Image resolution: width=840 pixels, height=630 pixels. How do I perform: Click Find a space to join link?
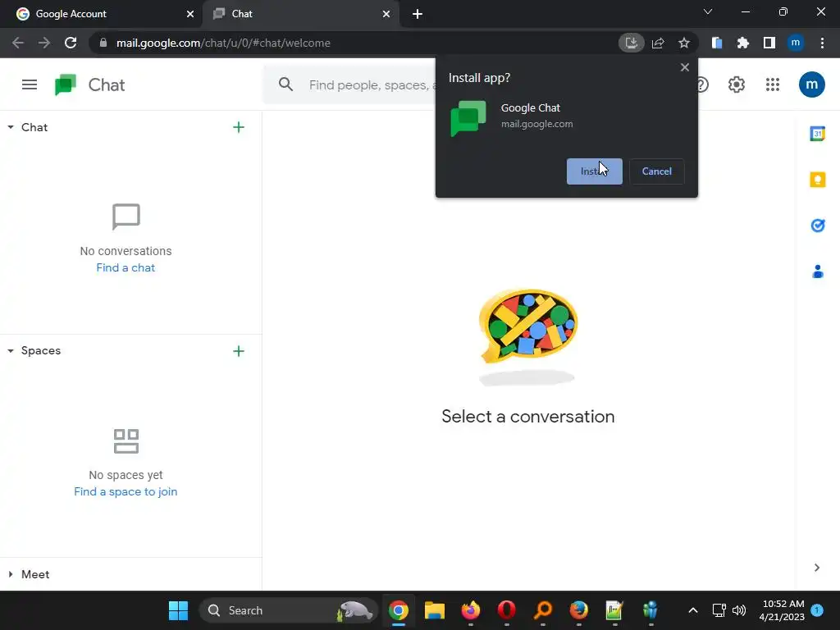(x=126, y=492)
